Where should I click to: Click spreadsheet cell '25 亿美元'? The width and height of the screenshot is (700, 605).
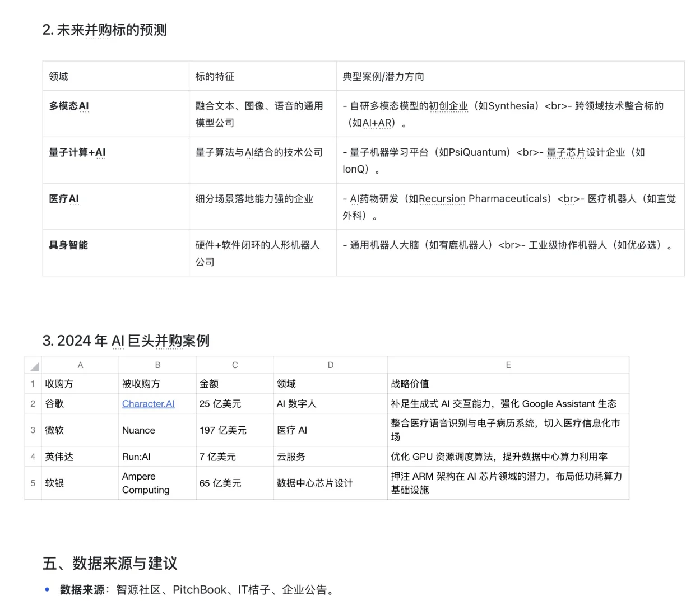(x=235, y=403)
